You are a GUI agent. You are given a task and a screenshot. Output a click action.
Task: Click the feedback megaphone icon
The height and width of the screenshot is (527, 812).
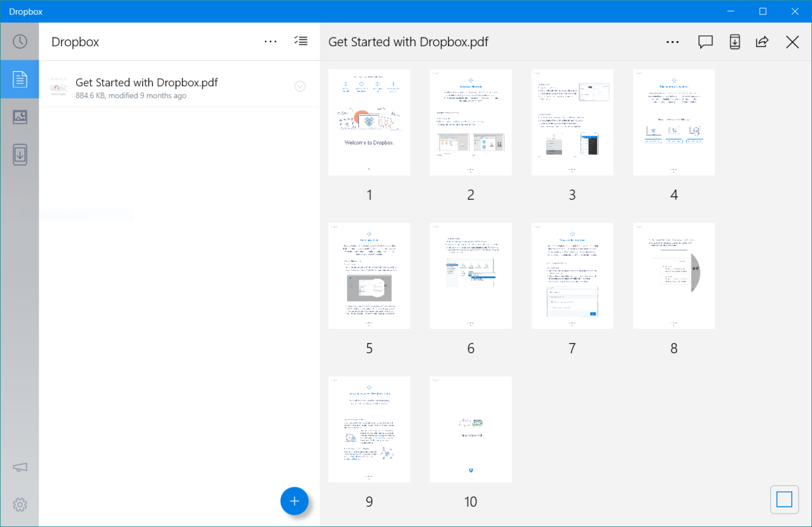tap(20, 468)
